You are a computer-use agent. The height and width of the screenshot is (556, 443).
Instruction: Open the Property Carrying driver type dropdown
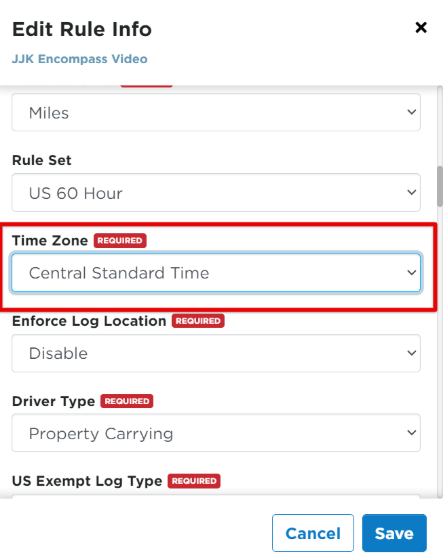point(216,433)
